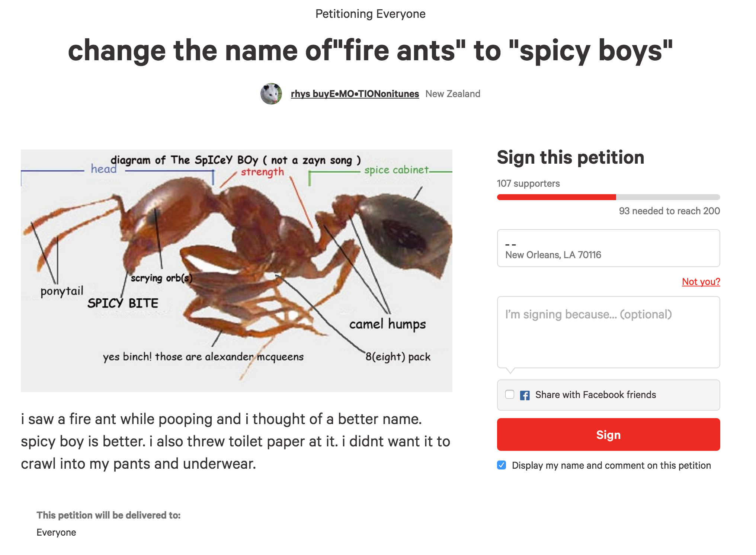Select the New Orleans, LA 70116 signer box
The image size is (756, 555).
(608, 248)
